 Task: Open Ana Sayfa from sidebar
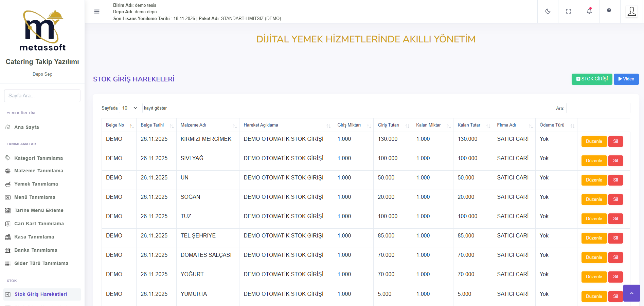pos(26,127)
